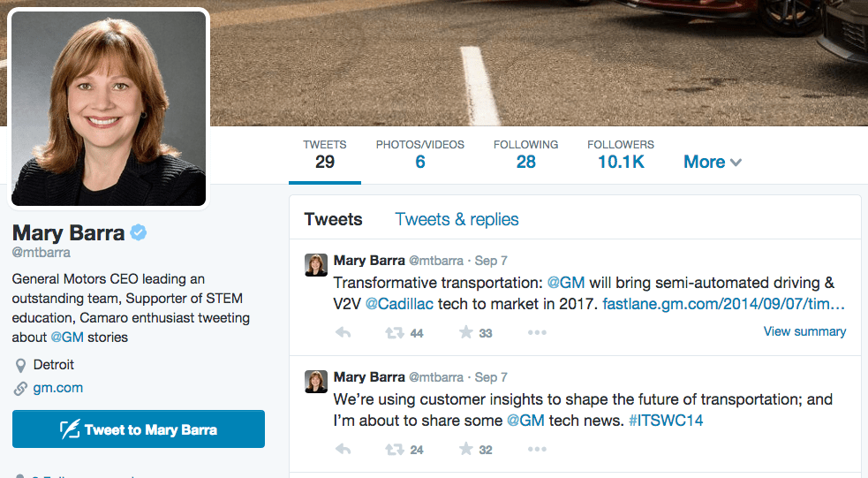Retweet the semi-automated driving tweet
The image size is (868, 478).
396,333
